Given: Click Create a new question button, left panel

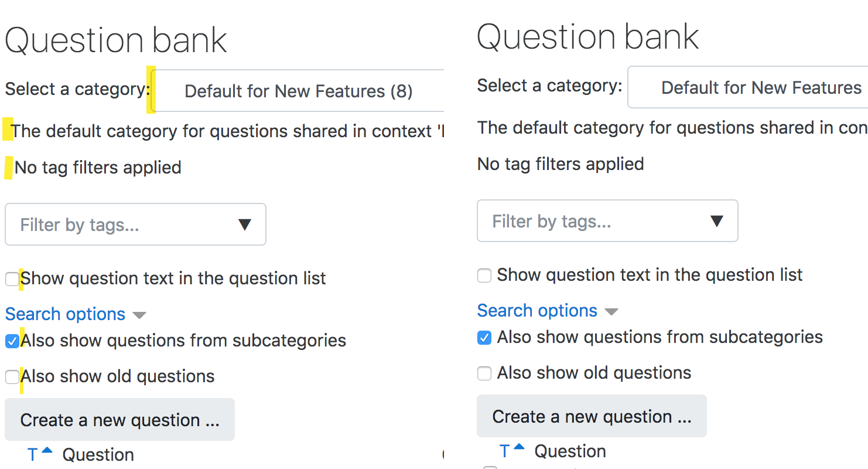Looking at the screenshot, I should pyautogui.click(x=119, y=420).
